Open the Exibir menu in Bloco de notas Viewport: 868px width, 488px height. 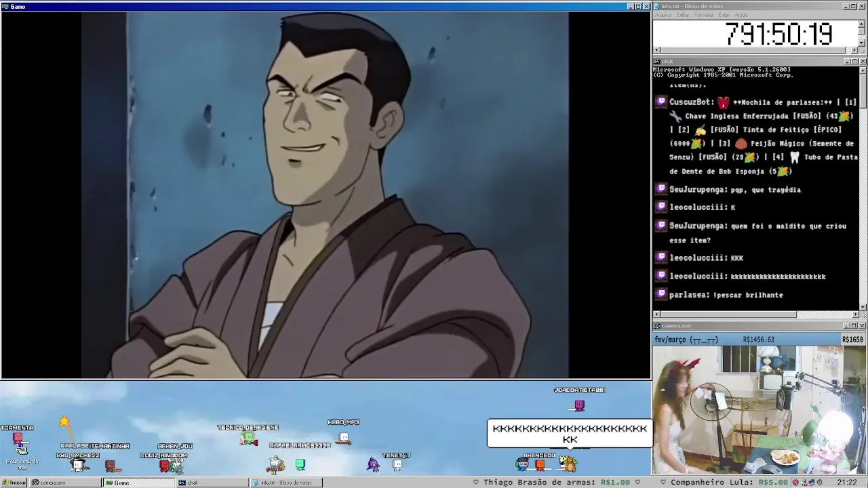coord(724,15)
